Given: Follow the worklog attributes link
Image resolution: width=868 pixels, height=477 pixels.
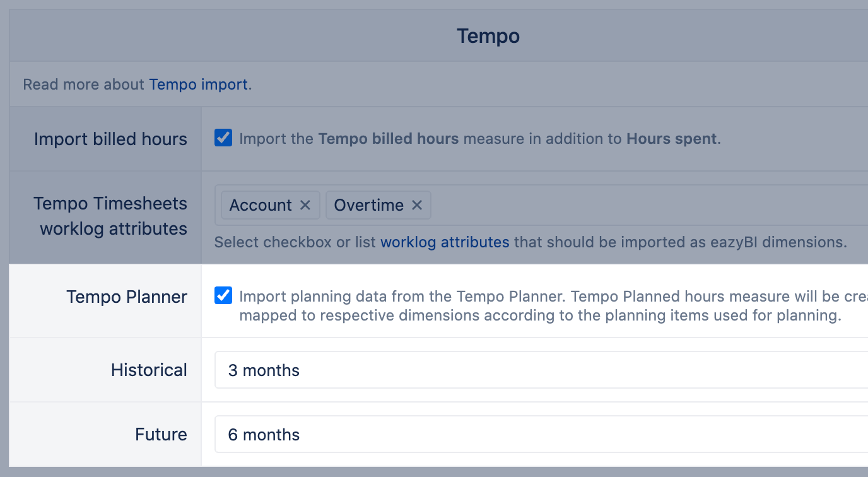Looking at the screenshot, I should [x=445, y=242].
